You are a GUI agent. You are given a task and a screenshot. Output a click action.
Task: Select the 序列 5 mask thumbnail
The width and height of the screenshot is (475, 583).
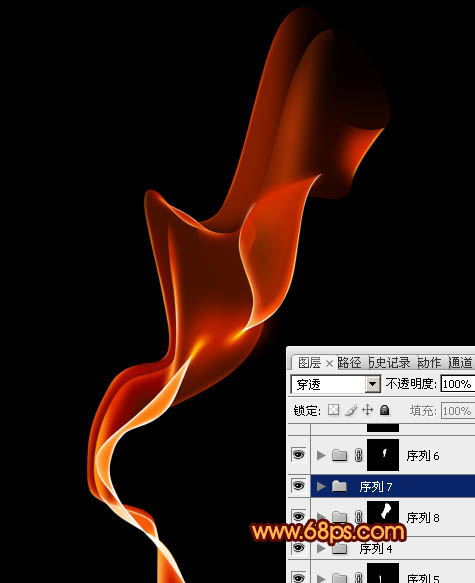point(383,573)
